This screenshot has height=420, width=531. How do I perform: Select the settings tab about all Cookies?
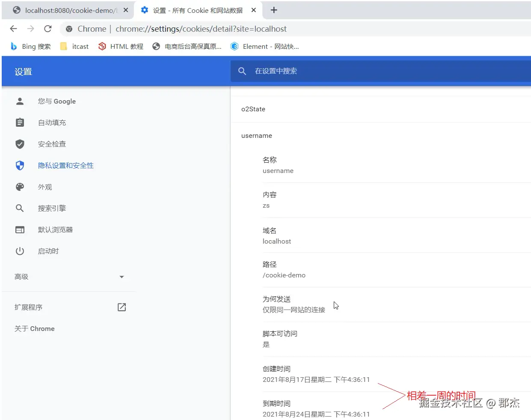198,10
